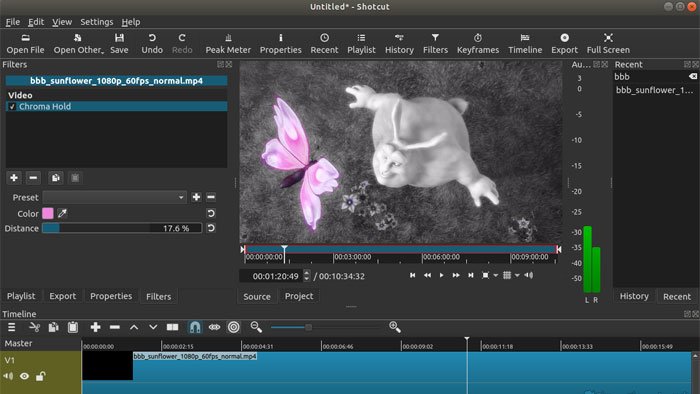Adjust the Distance slider at 17.6 %

pos(122,228)
